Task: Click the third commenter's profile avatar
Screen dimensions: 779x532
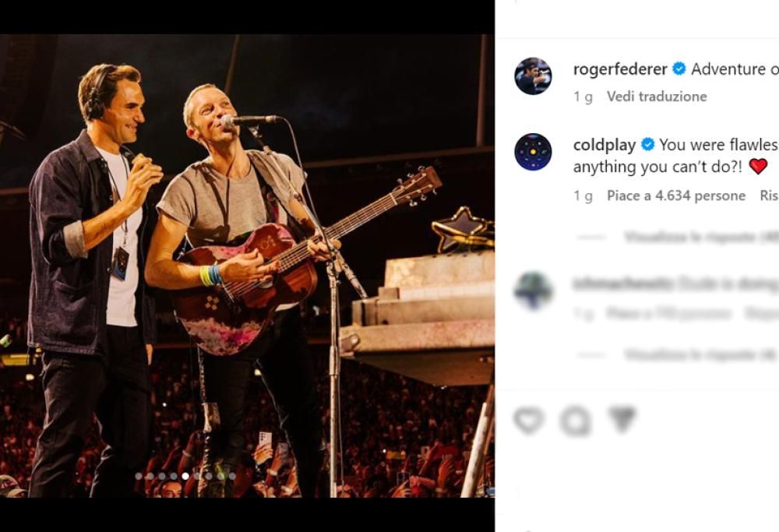Action: tap(532, 291)
